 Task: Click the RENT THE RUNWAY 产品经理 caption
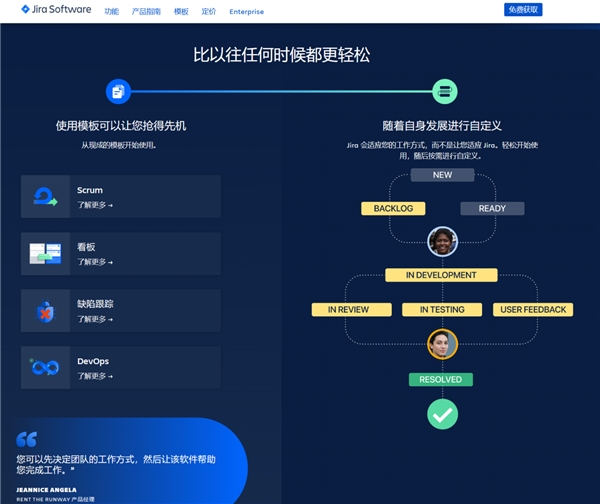[x=55, y=499]
